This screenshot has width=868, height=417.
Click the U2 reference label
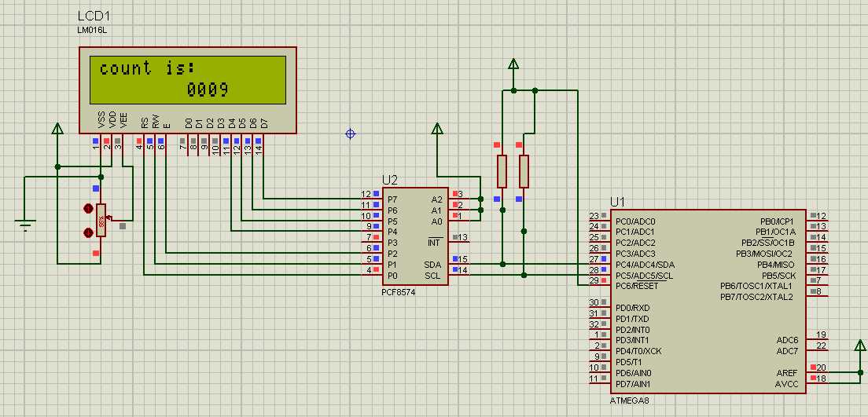coord(390,181)
